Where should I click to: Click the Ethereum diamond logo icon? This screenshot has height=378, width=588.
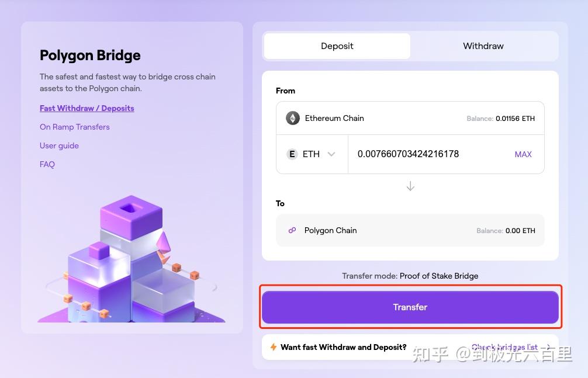292,118
